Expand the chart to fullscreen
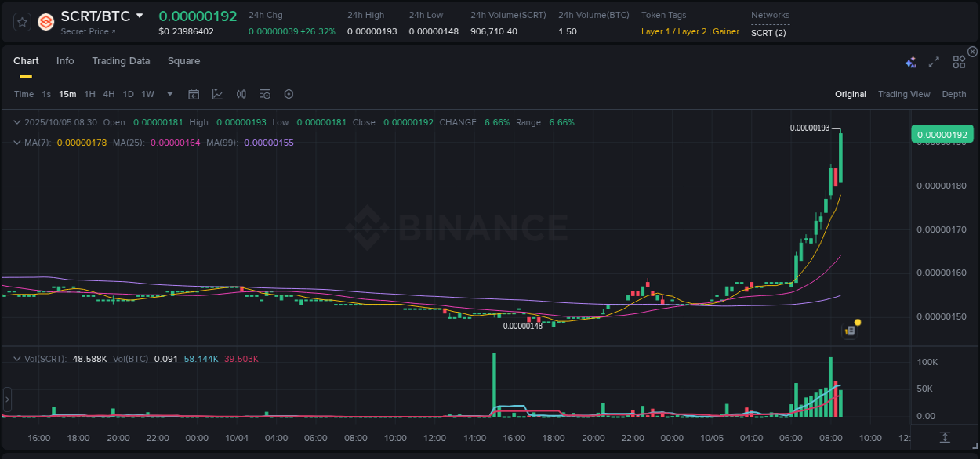The height and width of the screenshot is (459, 980). 933,61
